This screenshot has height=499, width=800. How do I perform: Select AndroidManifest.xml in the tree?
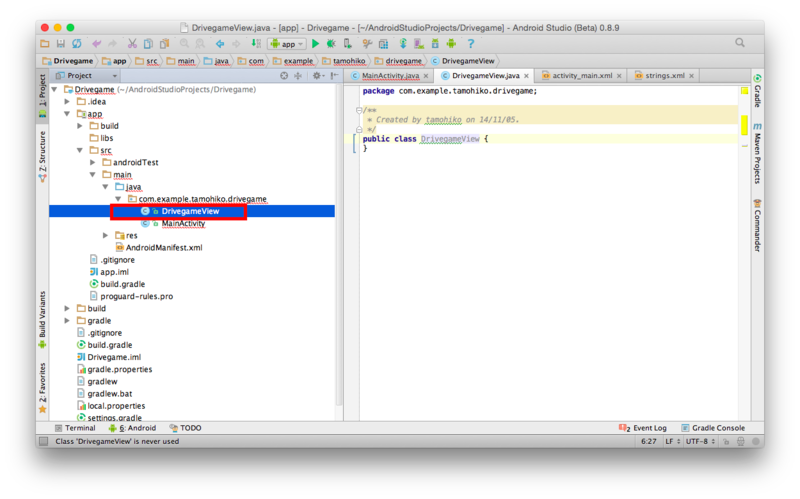click(164, 247)
